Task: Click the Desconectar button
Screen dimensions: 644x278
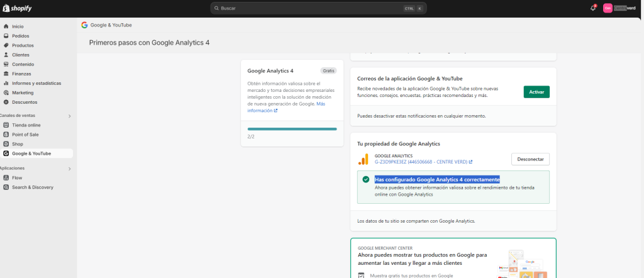Action: tap(530, 159)
